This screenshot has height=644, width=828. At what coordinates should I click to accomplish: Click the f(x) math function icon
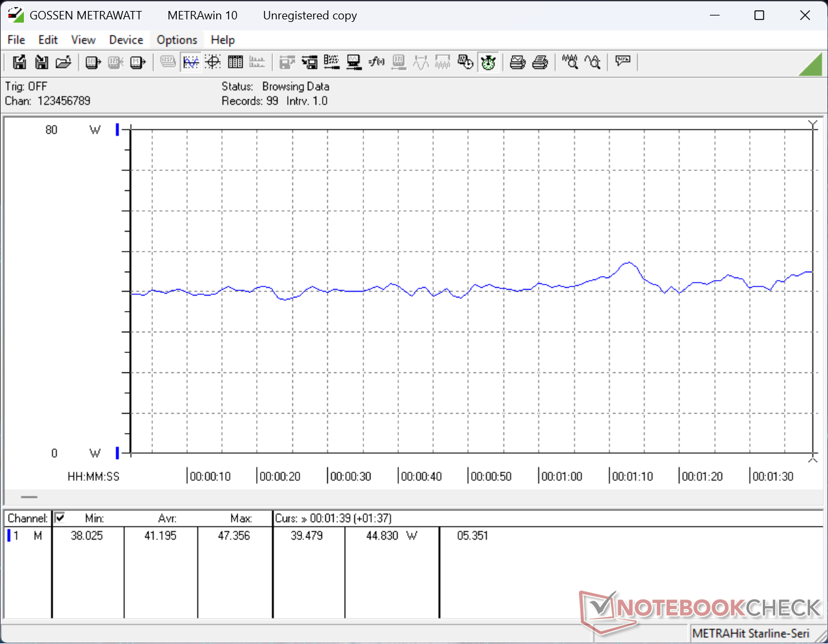pyautogui.click(x=376, y=62)
